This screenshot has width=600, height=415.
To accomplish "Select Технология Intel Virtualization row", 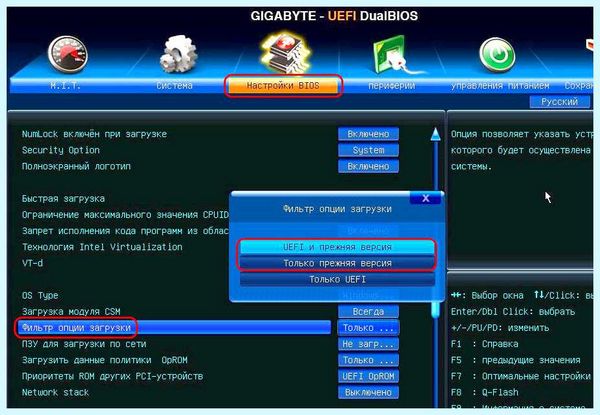I will pyautogui.click(x=102, y=247).
